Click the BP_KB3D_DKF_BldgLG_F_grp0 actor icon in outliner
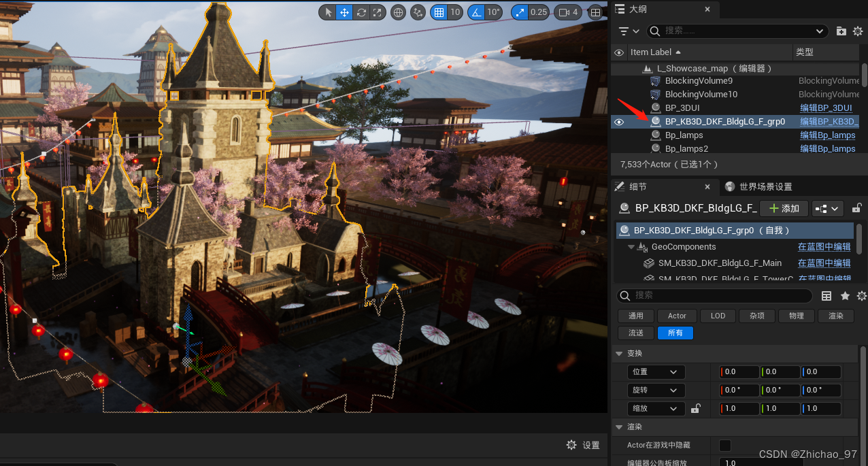Viewport: 868px width, 466px height. coord(656,122)
